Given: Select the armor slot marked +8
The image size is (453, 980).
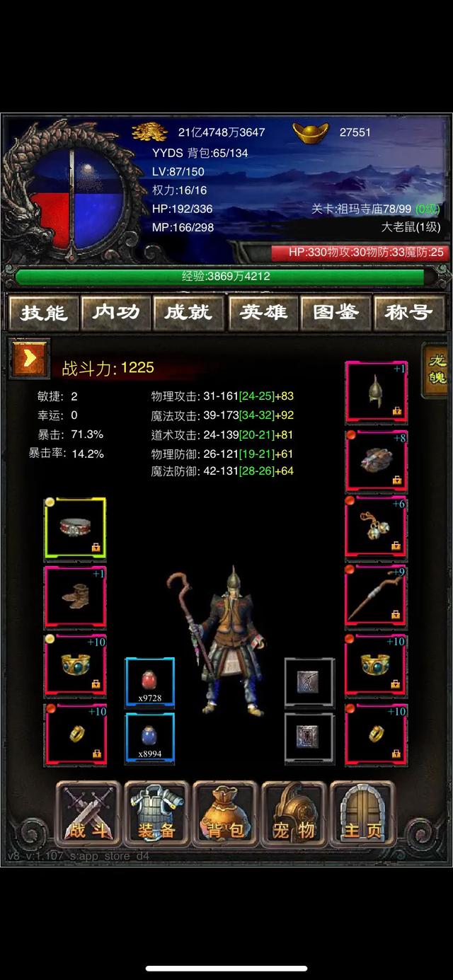Looking at the screenshot, I should 376,461.
